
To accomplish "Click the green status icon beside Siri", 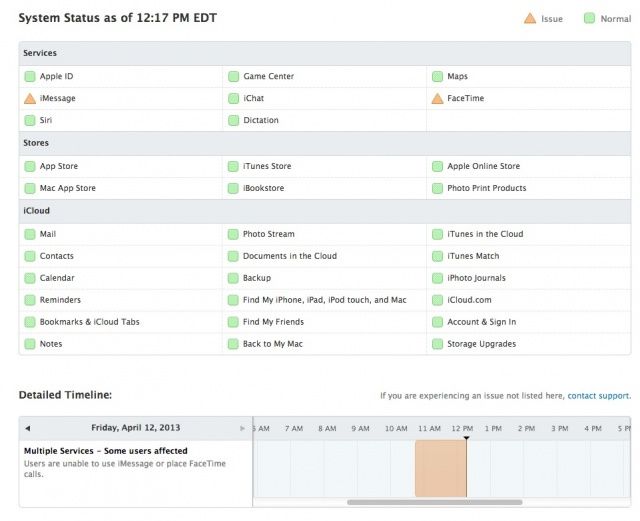I will click(x=30, y=120).
